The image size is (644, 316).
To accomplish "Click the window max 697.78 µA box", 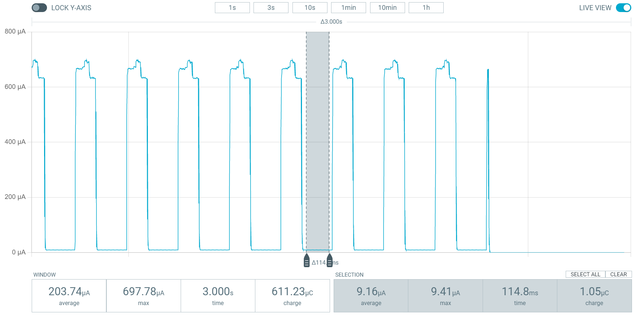I will (x=144, y=296).
